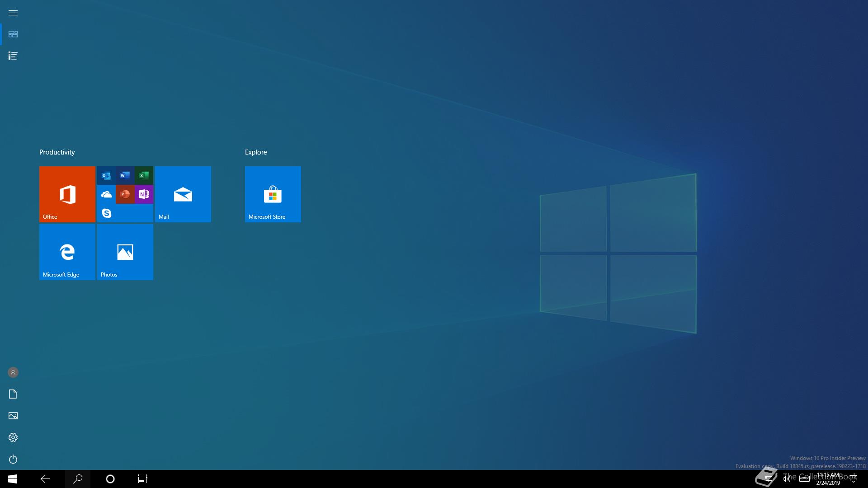
Task: Expand the Start hamburger menu
Action: pyautogui.click(x=13, y=13)
